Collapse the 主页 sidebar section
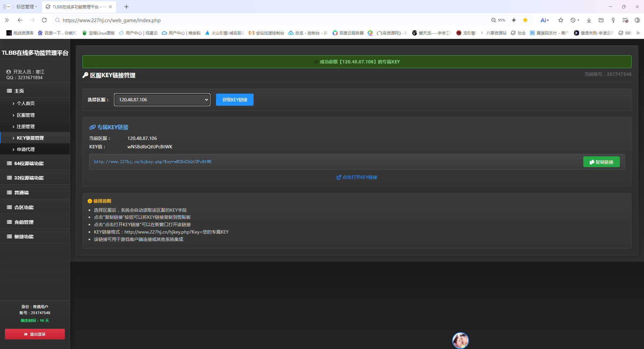Screen dimensions: 644x349 (19, 91)
